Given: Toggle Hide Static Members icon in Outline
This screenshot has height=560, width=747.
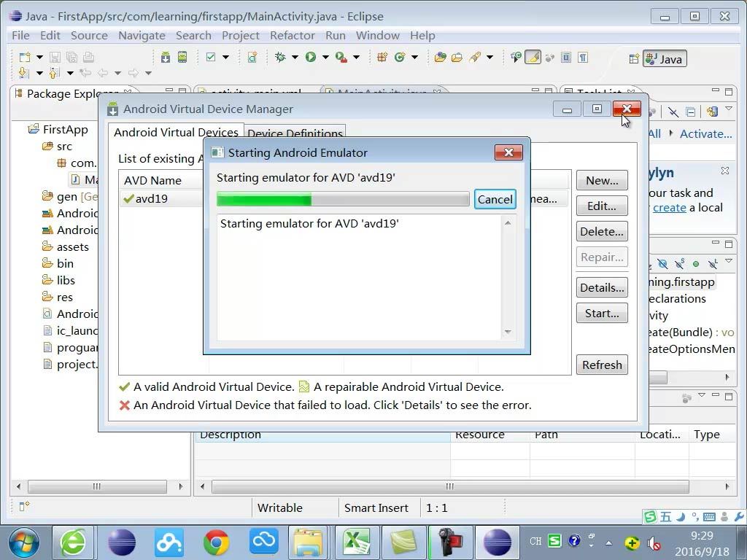Looking at the screenshot, I should tap(680, 263).
